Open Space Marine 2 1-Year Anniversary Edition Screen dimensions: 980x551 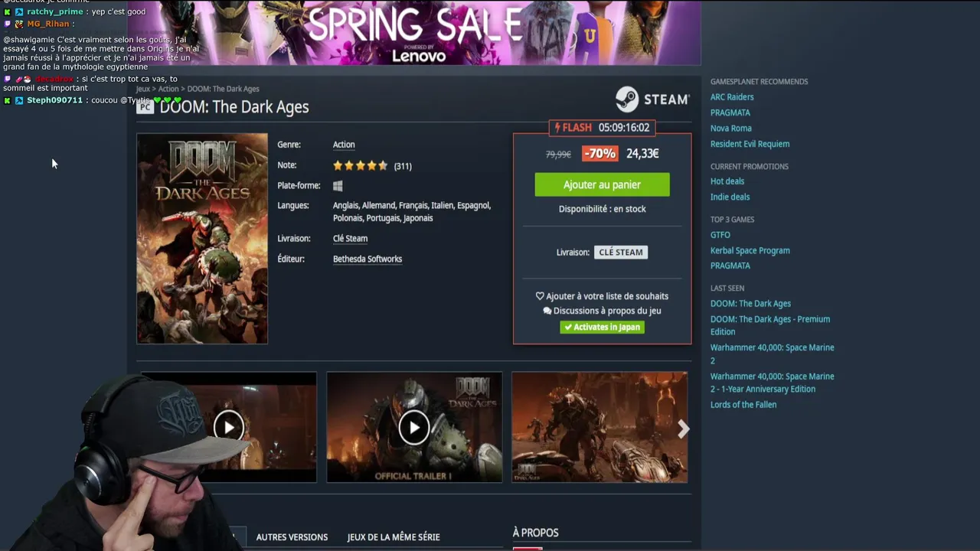click(x=772, y=383)
